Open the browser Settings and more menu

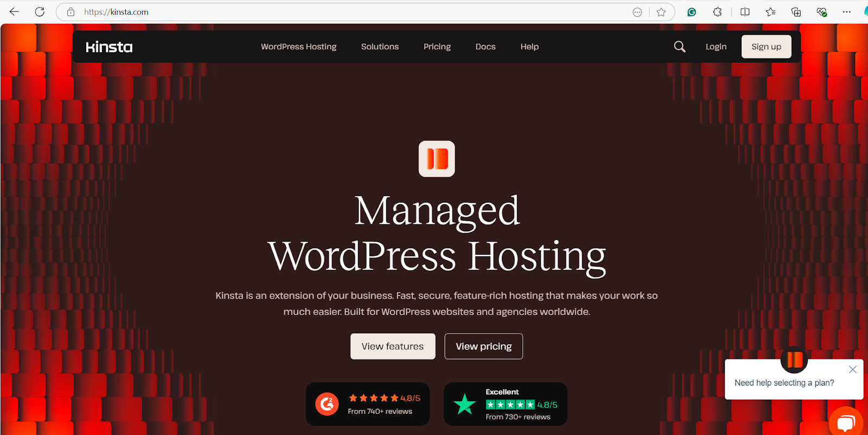tap(847, 12)
